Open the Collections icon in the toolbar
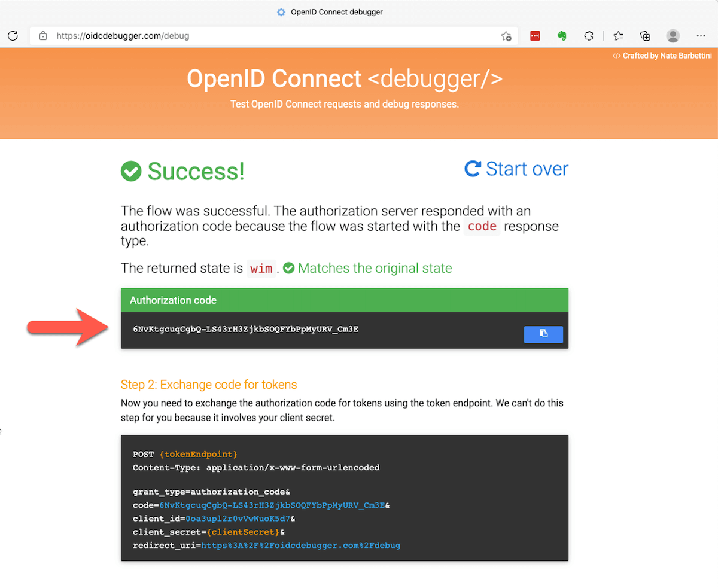 [645, 36]
